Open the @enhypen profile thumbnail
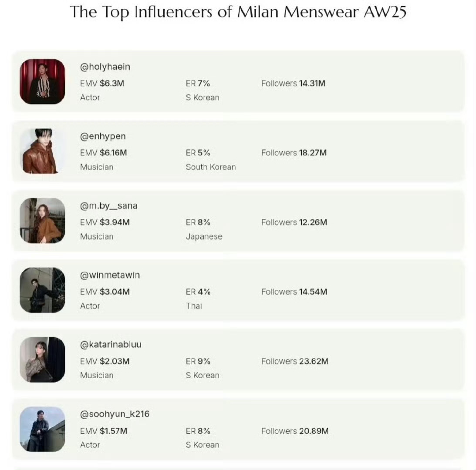The width and height of the screenshot is (476, 470). click(x=42, y=151)
